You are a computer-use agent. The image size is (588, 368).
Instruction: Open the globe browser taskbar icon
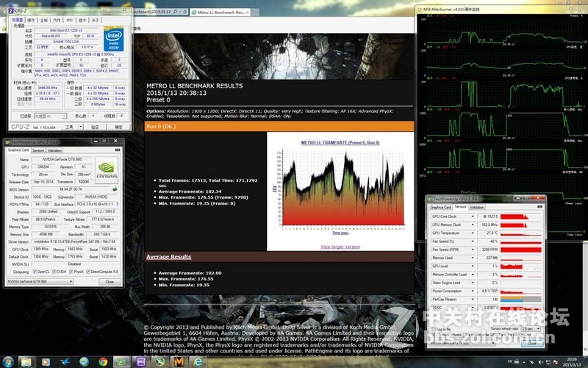(x=84, y=362)
